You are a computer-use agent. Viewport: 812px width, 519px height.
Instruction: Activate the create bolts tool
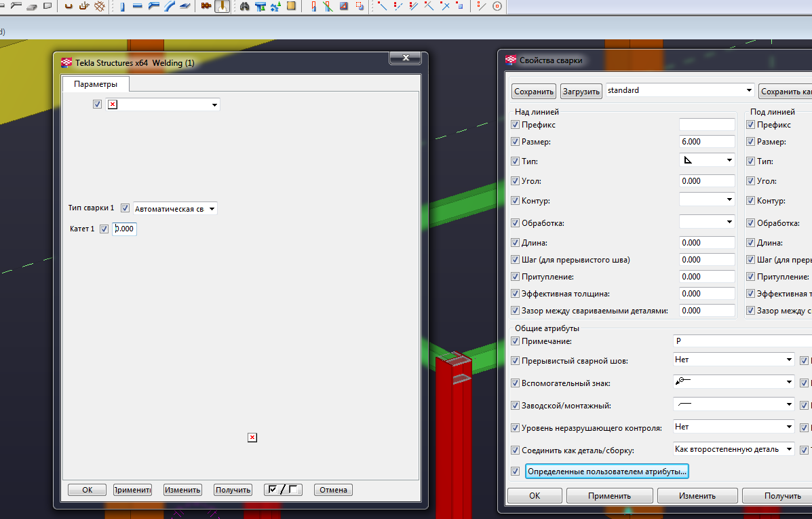[206, 6]
